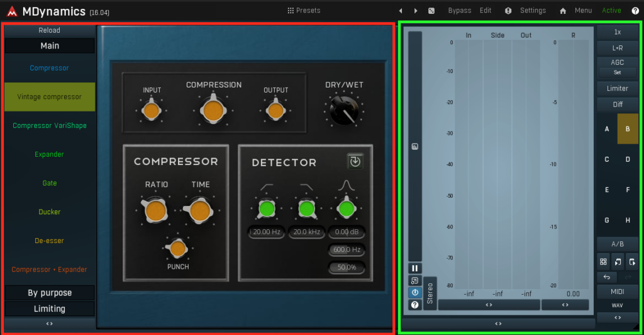The image size is (644, 335).
Task: Click the COMPRESSION knob
Action: (214, 111)
